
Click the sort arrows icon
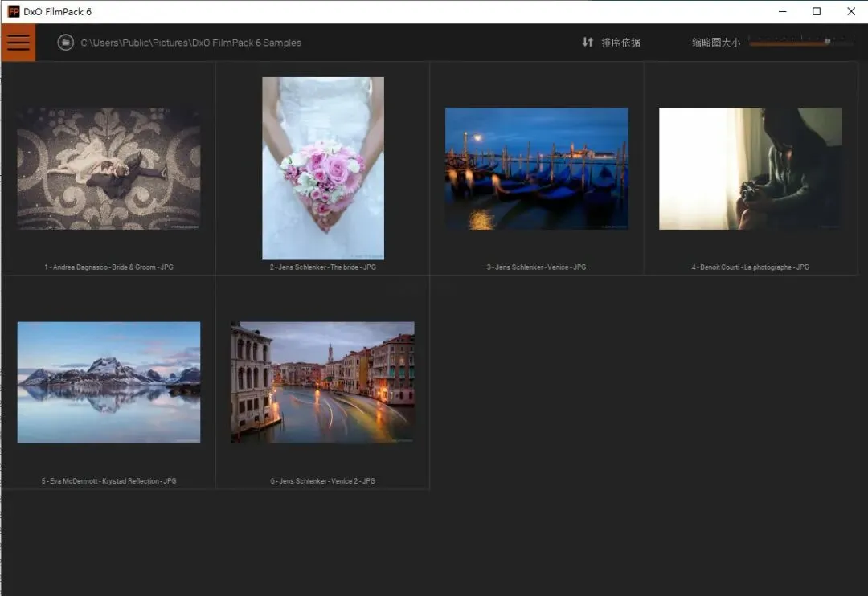click(588, 42)
